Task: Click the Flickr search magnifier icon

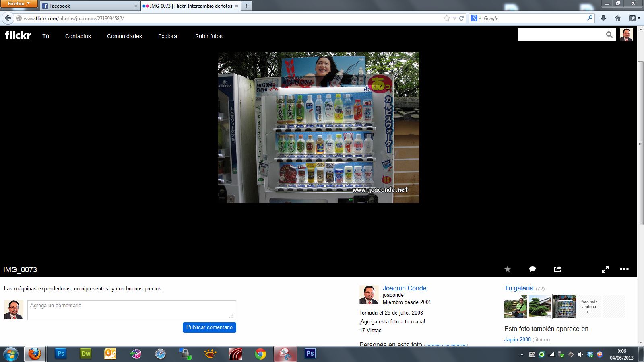Action: (x=609, y=35)
